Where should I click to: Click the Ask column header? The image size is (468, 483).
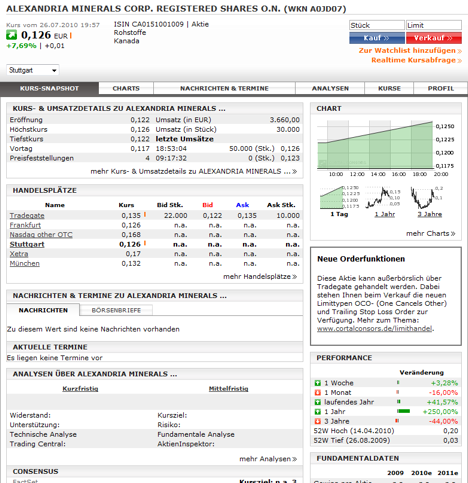(242, 205)
